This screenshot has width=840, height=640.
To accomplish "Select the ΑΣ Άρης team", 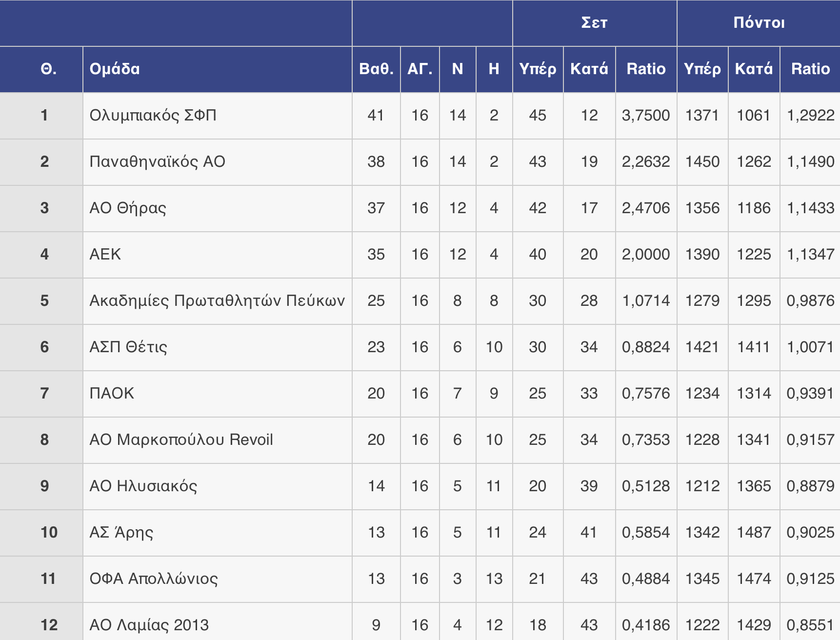I will 121,533.
